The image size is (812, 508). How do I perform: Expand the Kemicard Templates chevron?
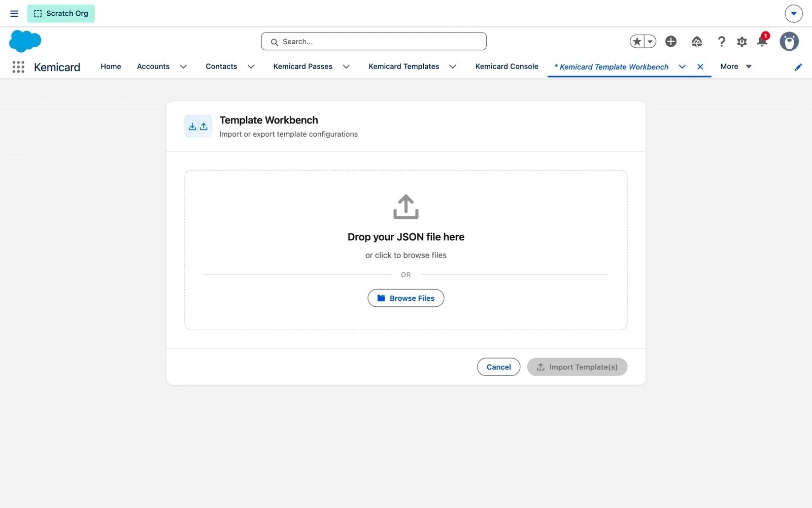pos(453,67)
